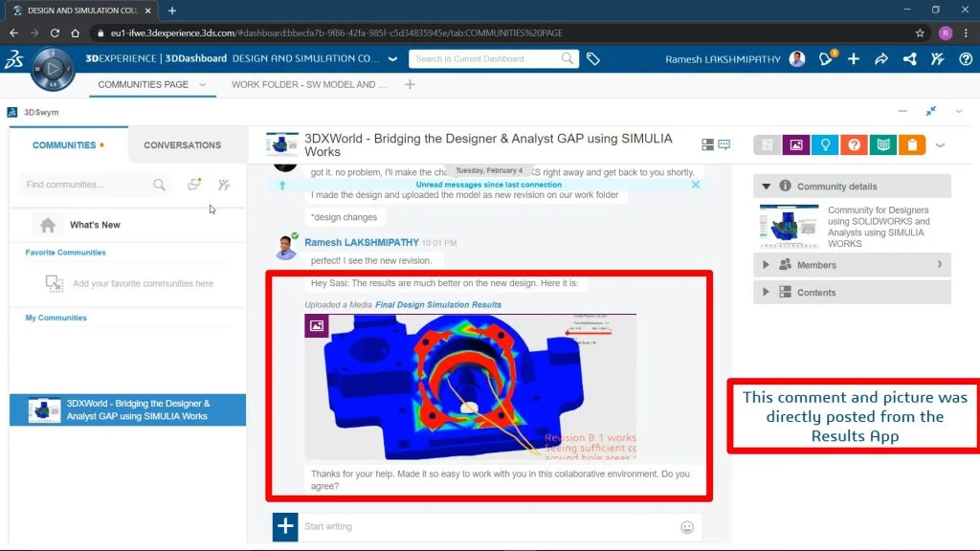980x551 pixels.
Task: Click Ramesh's avatar beside the message
Action: click(286, 247)
